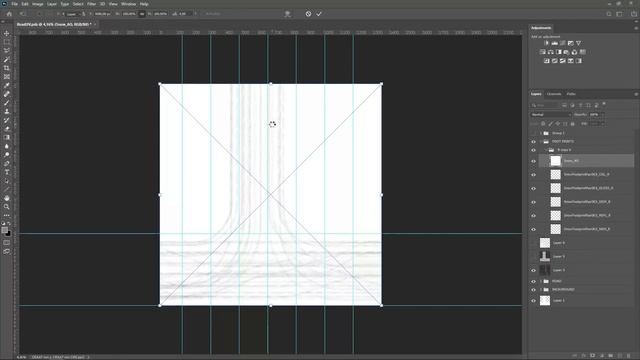Hide the FOOT PRINTS group
This screenshot has height=360, width=640.
(533, 142)
